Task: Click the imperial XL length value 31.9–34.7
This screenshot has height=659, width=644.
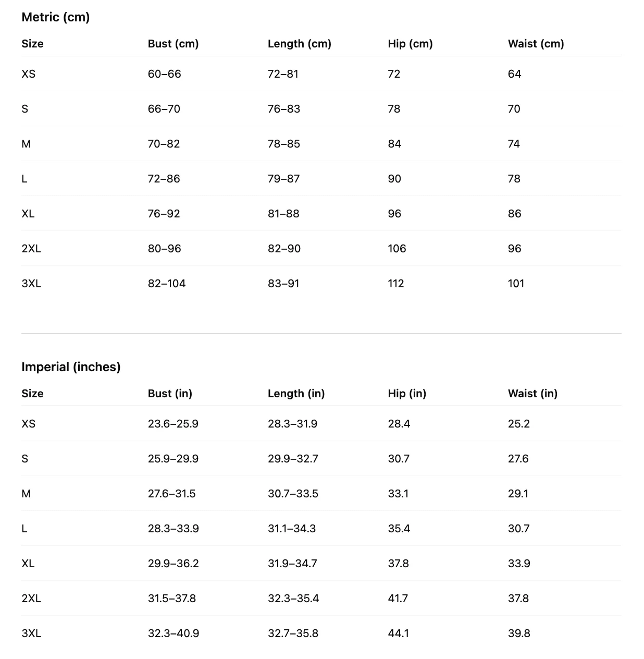Action: pyautogui.click(x=292, y=564)
